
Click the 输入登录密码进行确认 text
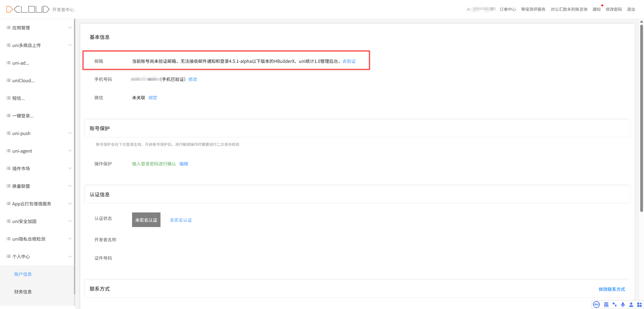[154, 164]
